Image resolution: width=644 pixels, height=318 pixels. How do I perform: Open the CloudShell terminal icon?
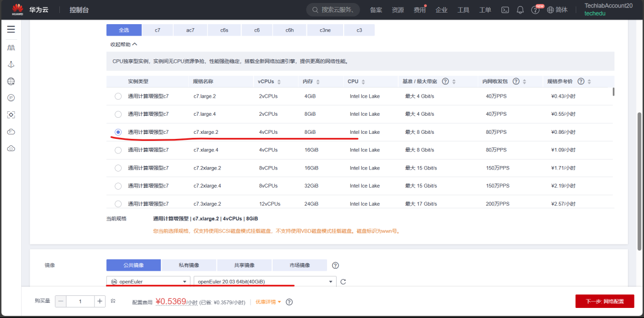point(505,10)
